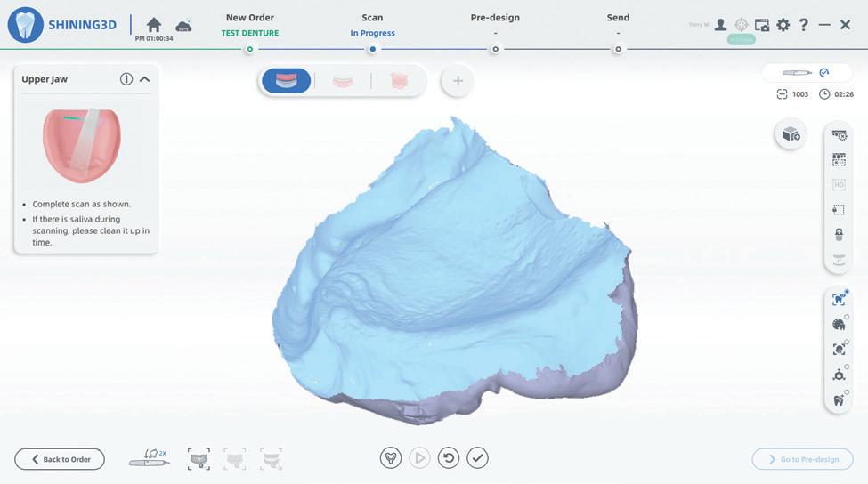
Task: Click the Back to Order button
Action: (60, 459)
